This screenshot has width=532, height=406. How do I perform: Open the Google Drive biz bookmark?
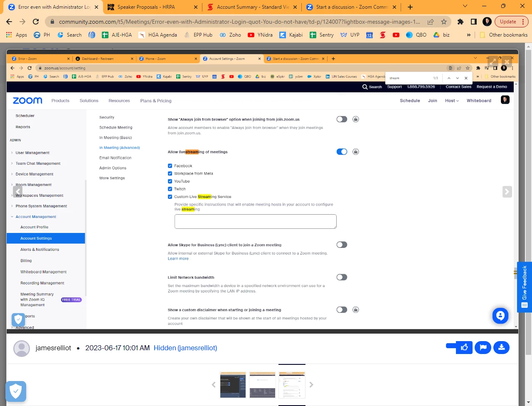point(441,35)
